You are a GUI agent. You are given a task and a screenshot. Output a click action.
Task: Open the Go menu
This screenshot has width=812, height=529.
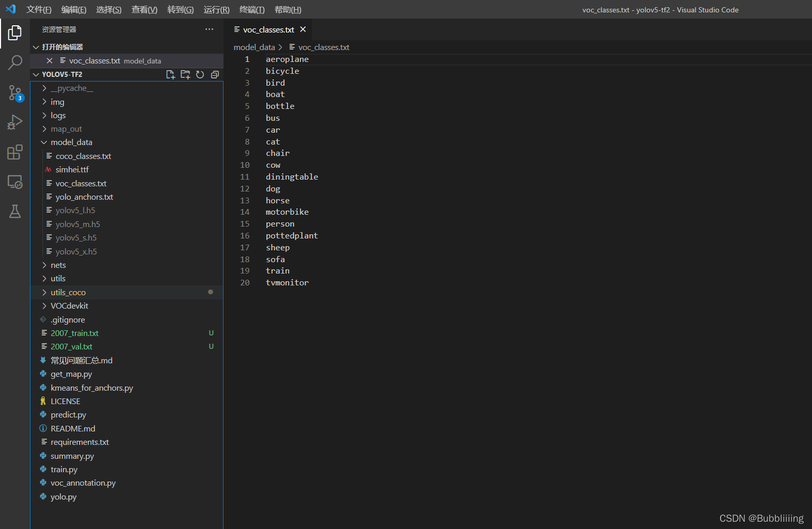tap(181, 10)
